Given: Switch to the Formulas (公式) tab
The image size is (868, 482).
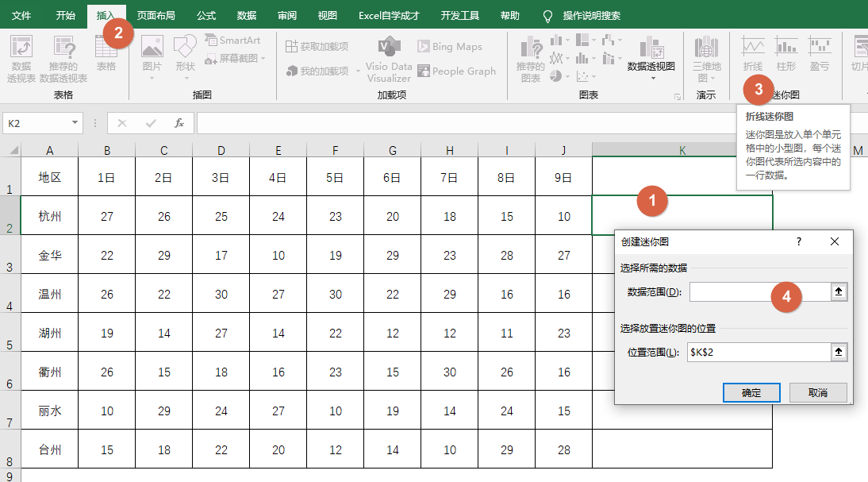Looking at the screenshot, I should tap(206, 16).
